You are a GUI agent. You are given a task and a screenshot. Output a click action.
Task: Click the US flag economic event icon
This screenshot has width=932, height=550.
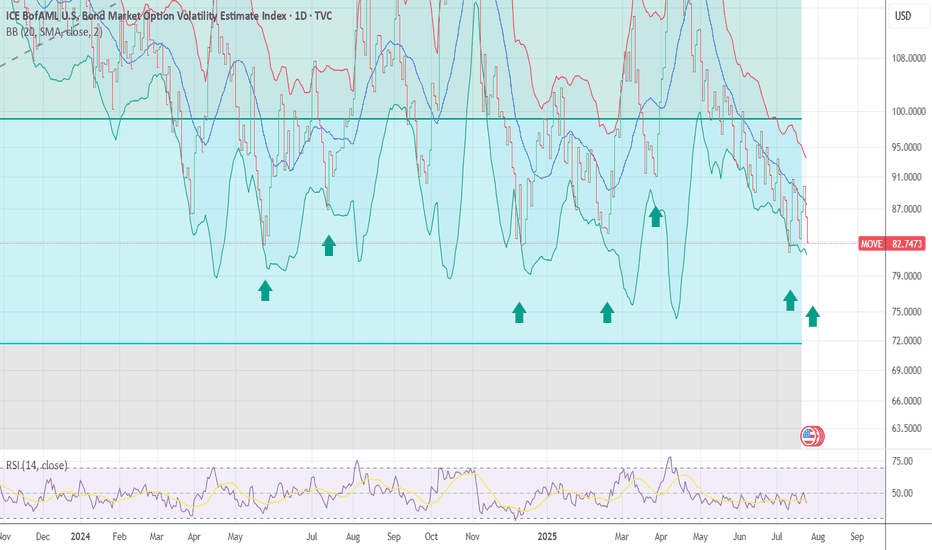[x=808, y=436]
